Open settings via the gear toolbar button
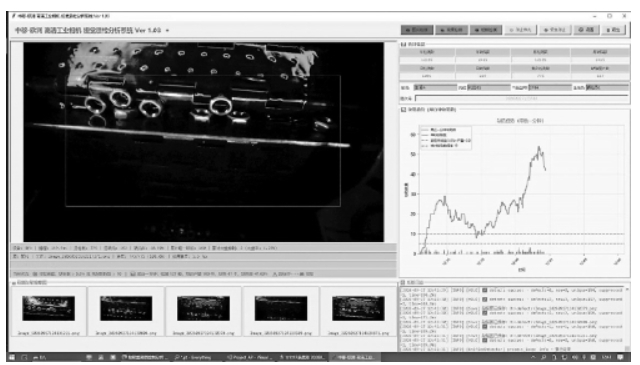The image size is (640, 365). click(x=587, y=30)
